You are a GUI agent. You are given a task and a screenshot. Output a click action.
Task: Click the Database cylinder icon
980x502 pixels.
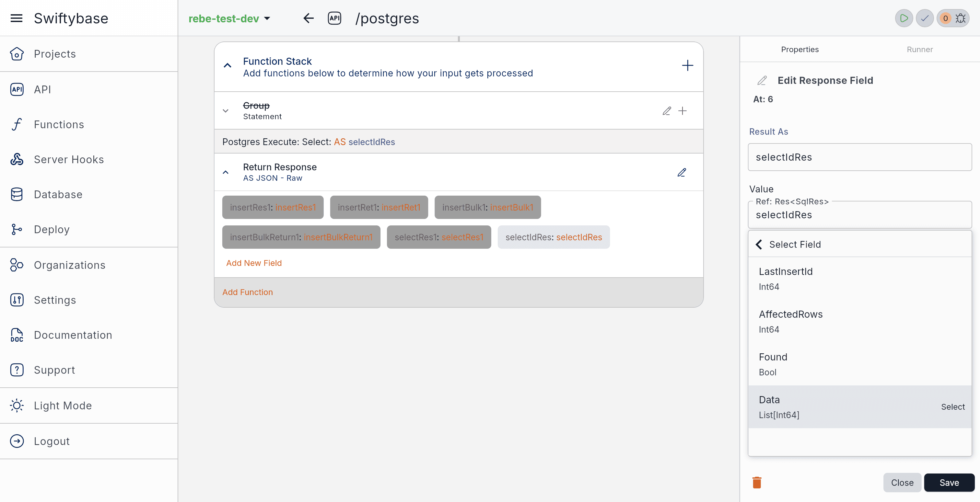click(x=17, y=194)
